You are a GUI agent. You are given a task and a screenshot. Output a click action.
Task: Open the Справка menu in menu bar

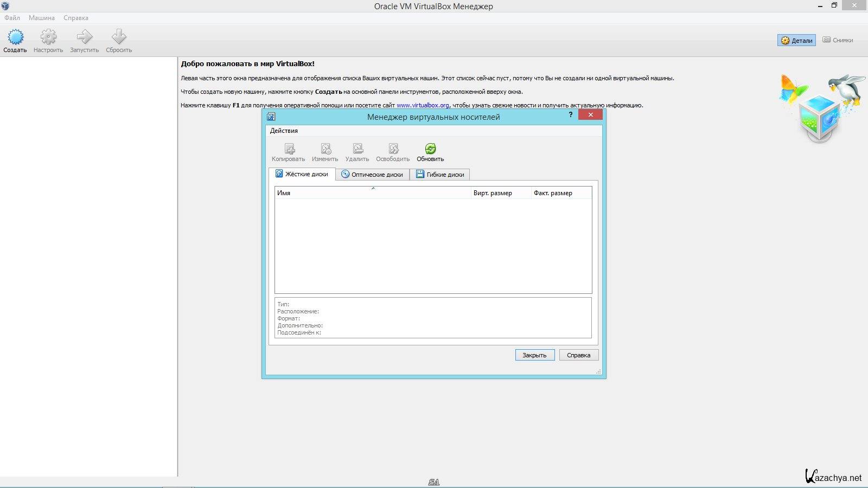tap(76, 18)
